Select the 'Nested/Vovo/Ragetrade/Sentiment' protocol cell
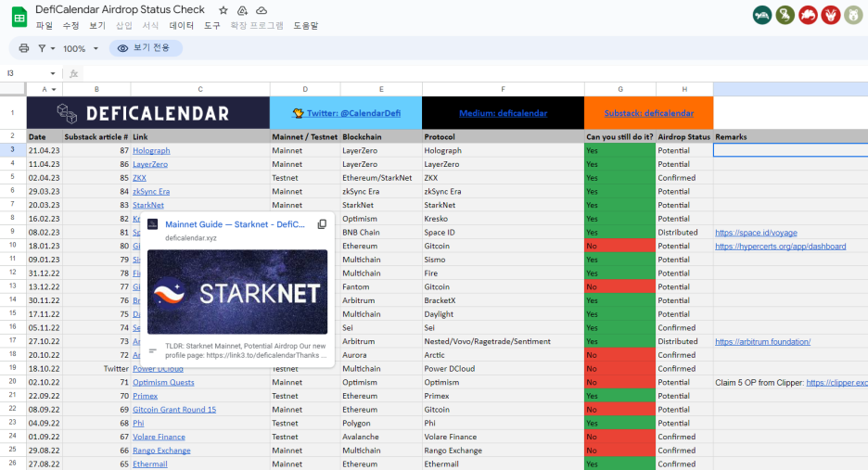 coord(504,341)
